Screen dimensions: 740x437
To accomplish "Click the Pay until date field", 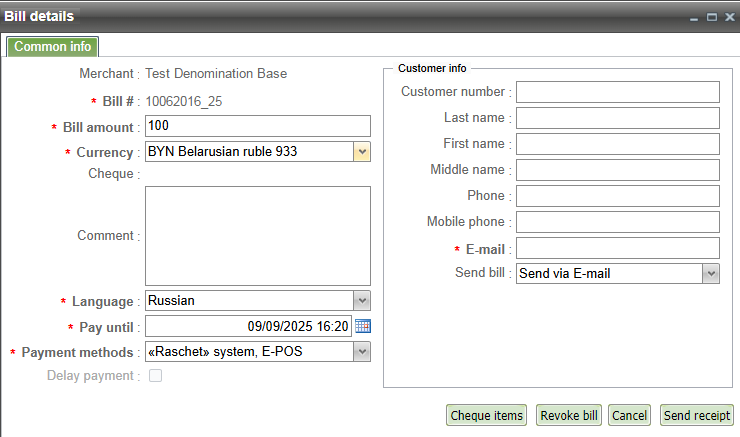I will tap(248, 326).
